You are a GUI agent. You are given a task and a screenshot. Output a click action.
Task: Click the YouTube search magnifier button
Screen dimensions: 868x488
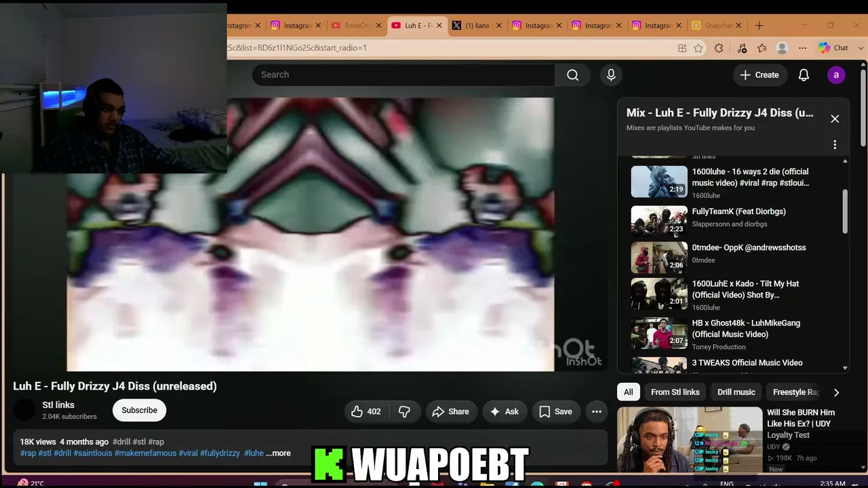pos(573,75)
